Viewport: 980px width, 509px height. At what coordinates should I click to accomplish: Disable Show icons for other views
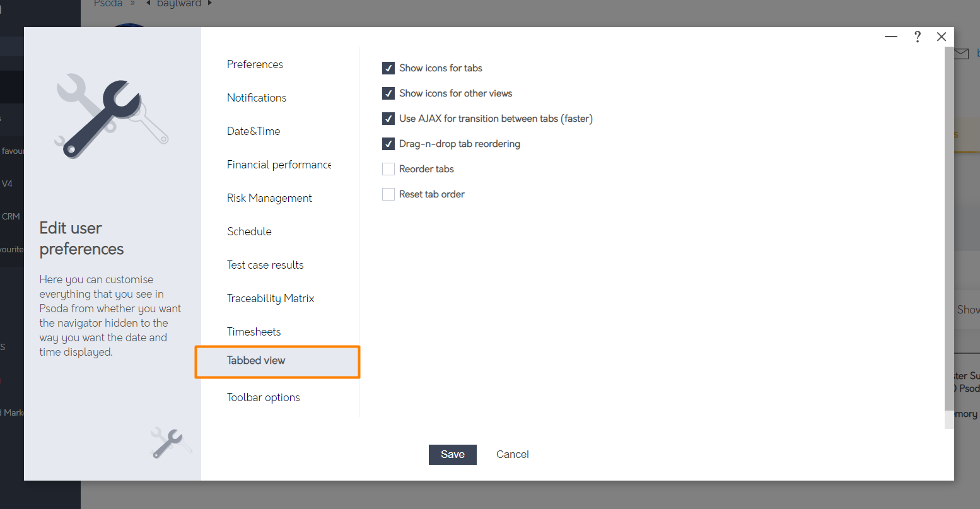point(388,93)
